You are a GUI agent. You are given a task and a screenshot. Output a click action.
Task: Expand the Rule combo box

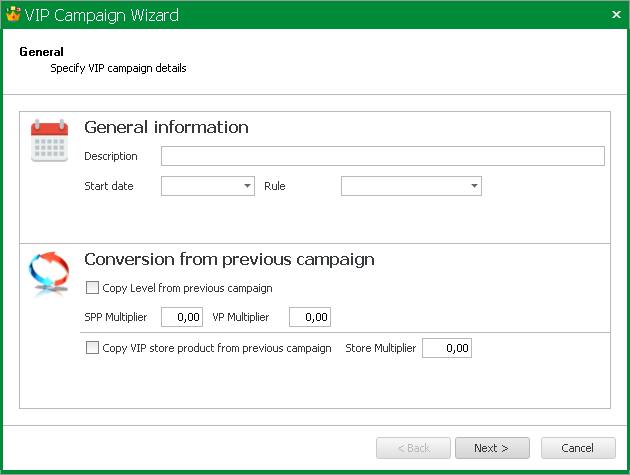(x=474, y=186)
